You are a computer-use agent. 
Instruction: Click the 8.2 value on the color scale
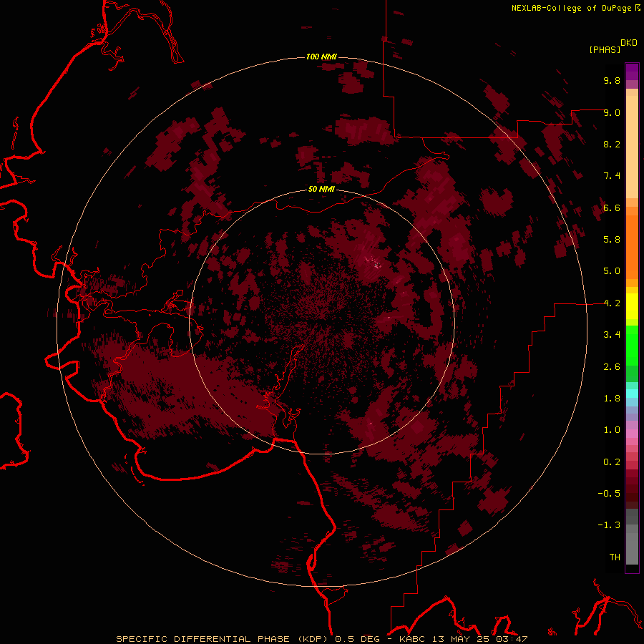(x=612, y=144)
